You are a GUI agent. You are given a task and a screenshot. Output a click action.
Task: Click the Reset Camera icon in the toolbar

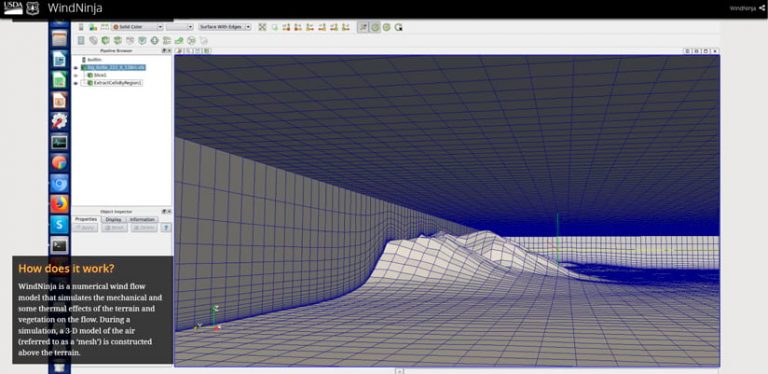(x=263, y=27)
